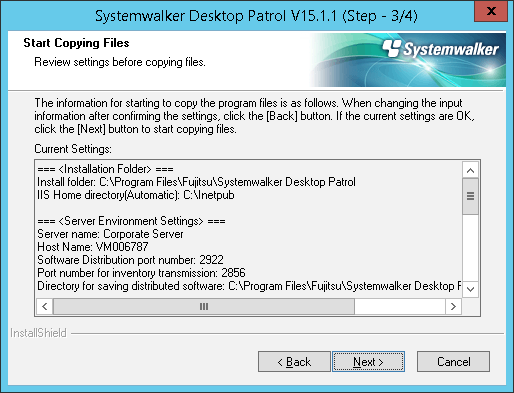Click 'Software Distribution port number: 2922' line
The width and height of the screenshot is (514, 393).
[130, 260]
